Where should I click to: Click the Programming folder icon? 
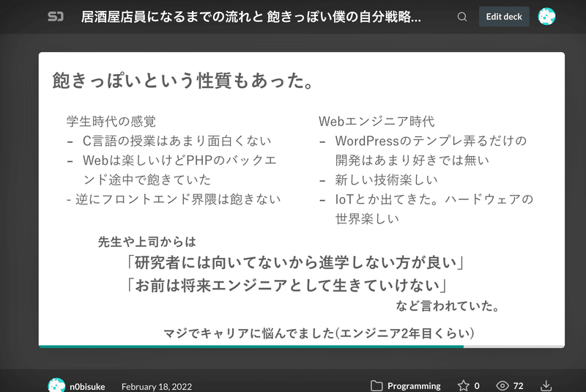click(377, 385)
